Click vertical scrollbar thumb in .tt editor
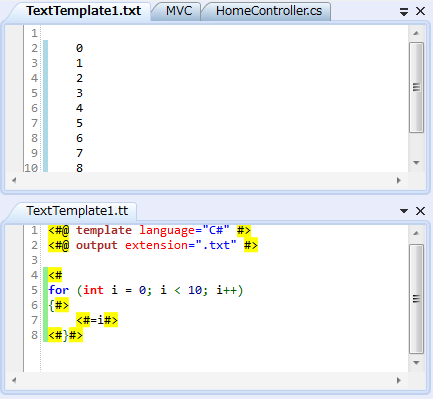 tap(416, 299)
